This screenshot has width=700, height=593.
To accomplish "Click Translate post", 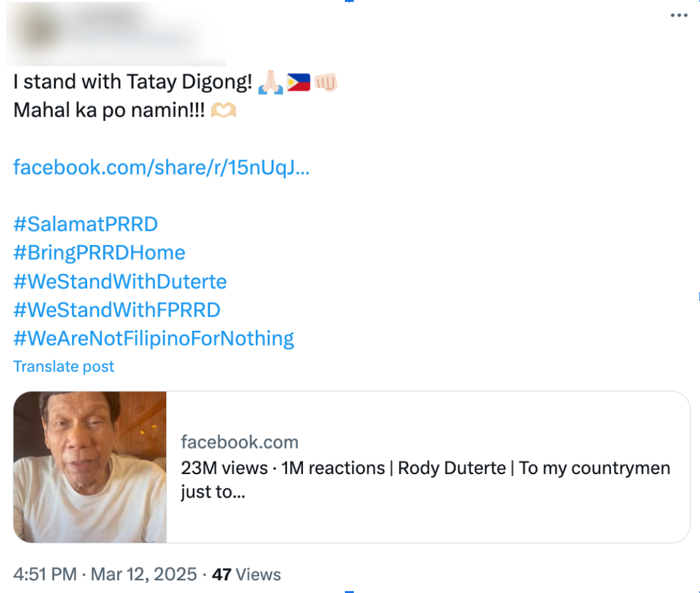I will (x=64, y=366).
